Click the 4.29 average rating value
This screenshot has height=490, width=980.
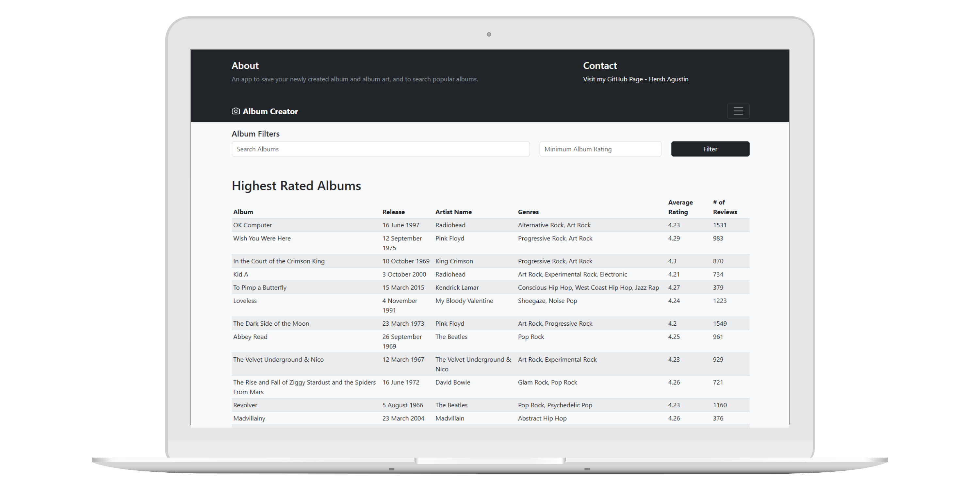pos(674,238)
